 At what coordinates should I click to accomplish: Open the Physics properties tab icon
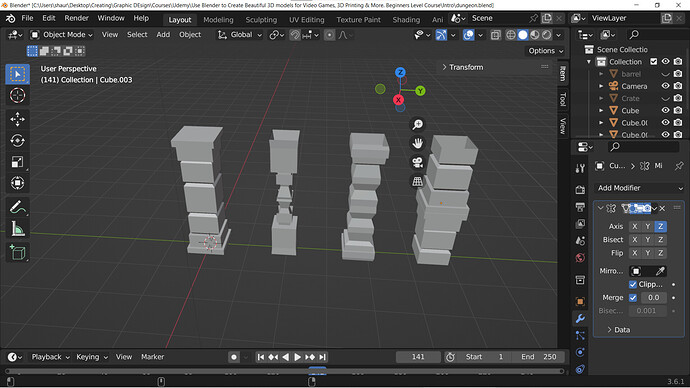point(580,352)
